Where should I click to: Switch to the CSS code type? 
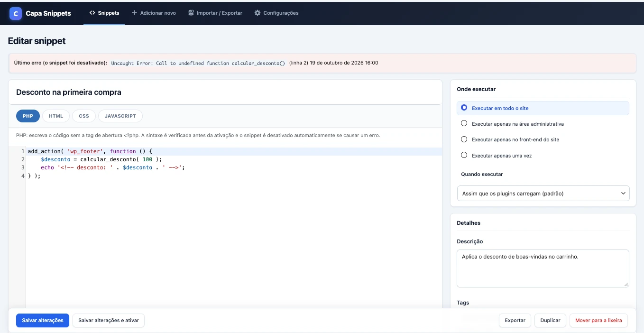84,116
